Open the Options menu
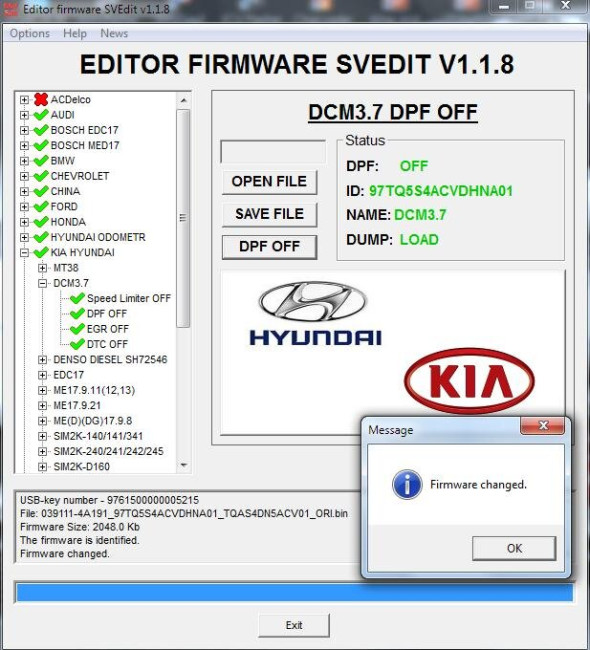The height and width of the screenshot is (650, 590). click(x=29, y=33)
